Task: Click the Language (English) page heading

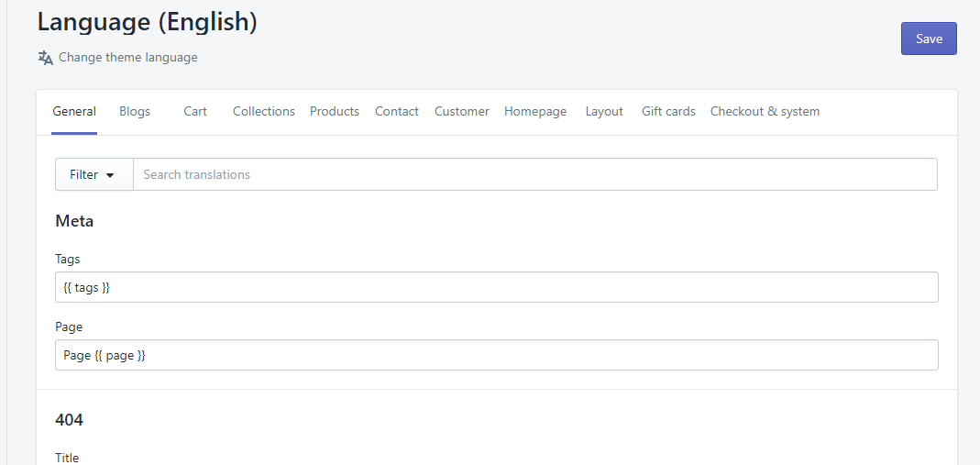Action: coord(148,23)
